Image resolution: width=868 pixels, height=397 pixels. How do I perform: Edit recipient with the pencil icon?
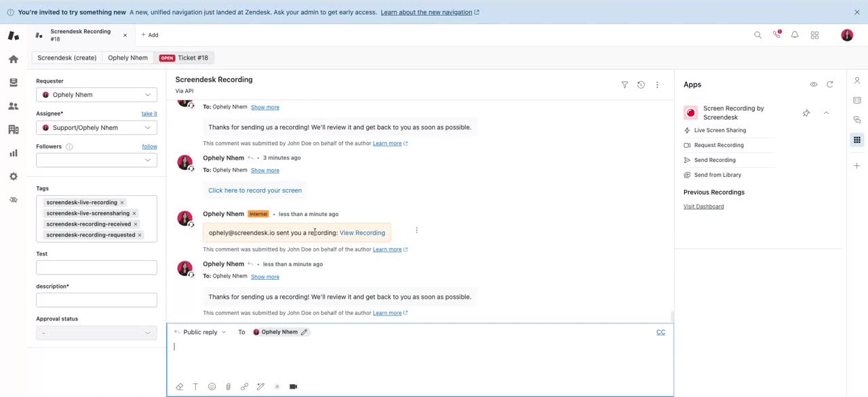coord(304,332)
